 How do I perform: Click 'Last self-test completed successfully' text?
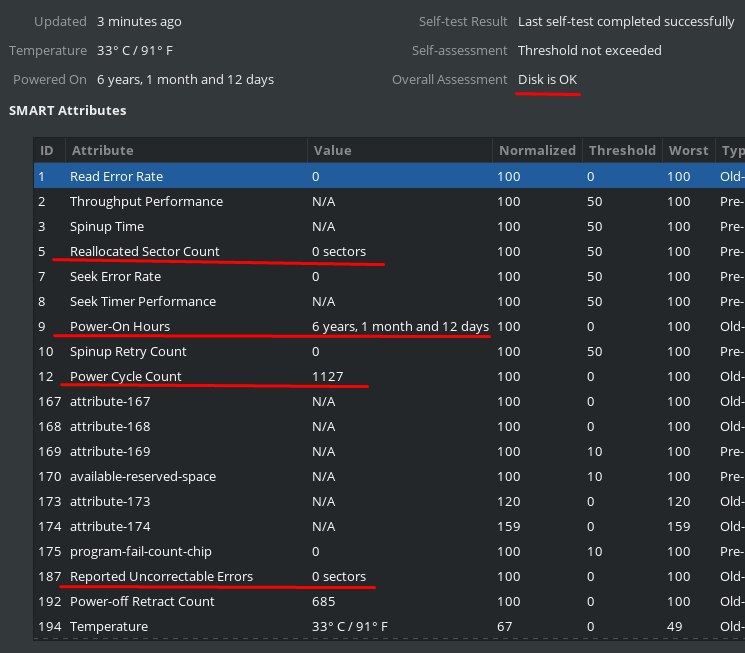click(x=626, y=21)
